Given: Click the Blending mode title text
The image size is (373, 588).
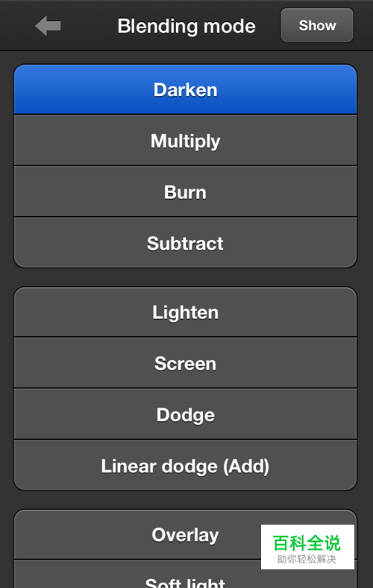Looking at the screenshot, I should [x=186, y=26].
